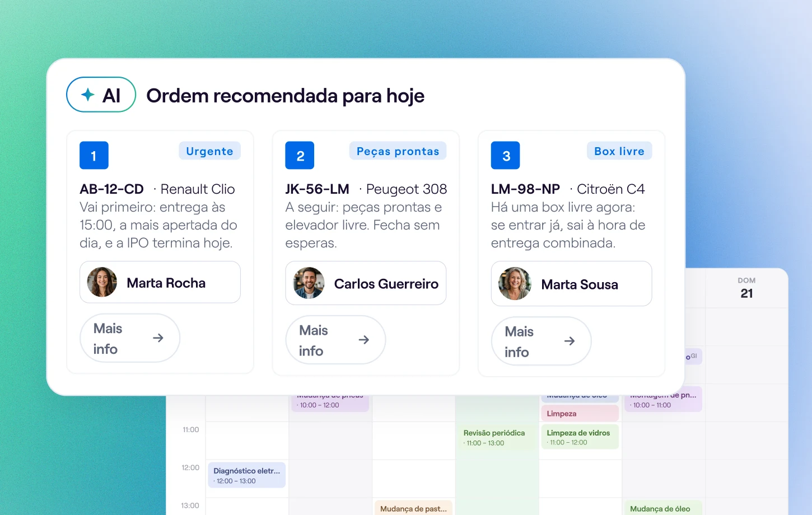Open Mudança de past... calendar event

[413, 508]
